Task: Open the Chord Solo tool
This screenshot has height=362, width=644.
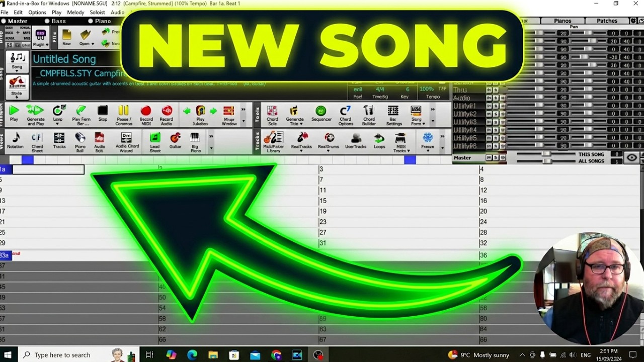Action: click(x=272, y=115)
